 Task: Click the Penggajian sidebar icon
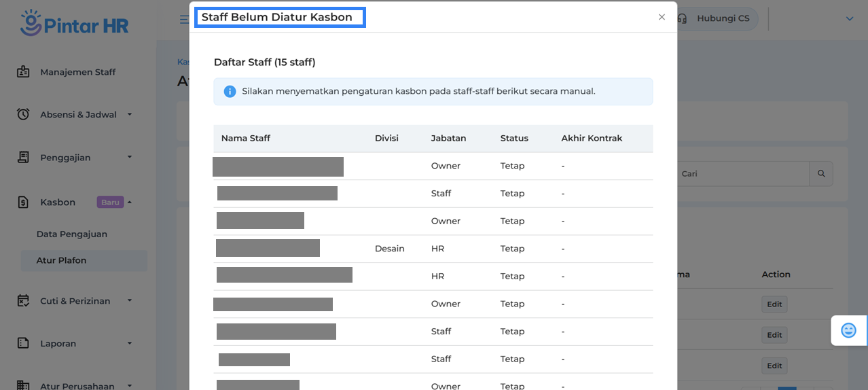coord(23,157)
